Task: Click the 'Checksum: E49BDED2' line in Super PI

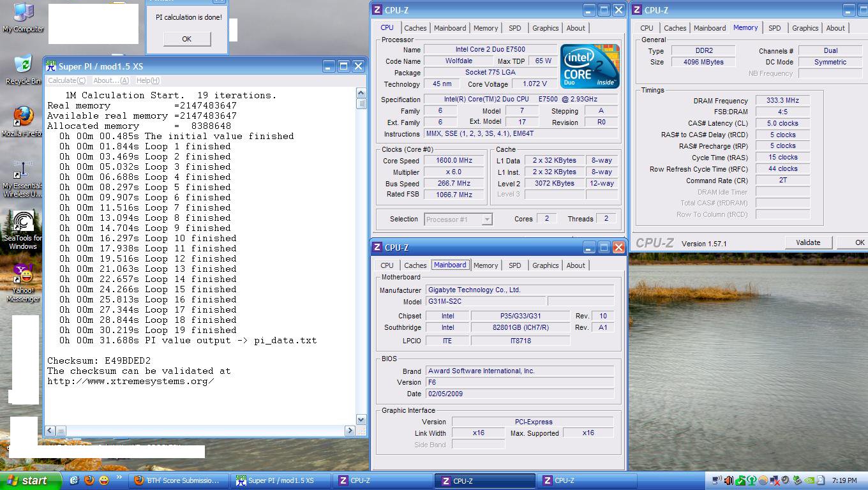Action: 99,360
